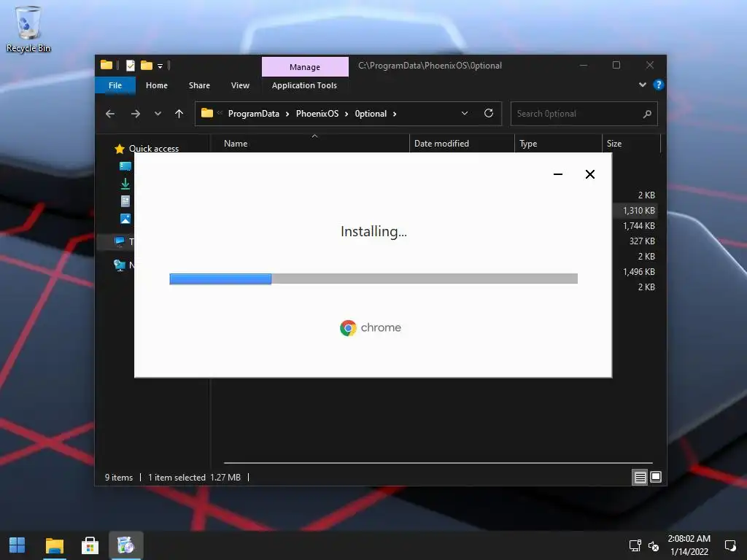The width and height of the screenshot is (747, 560).
Task: Open the Downloads quick access shortcut
Action: (x=125, y=183)
